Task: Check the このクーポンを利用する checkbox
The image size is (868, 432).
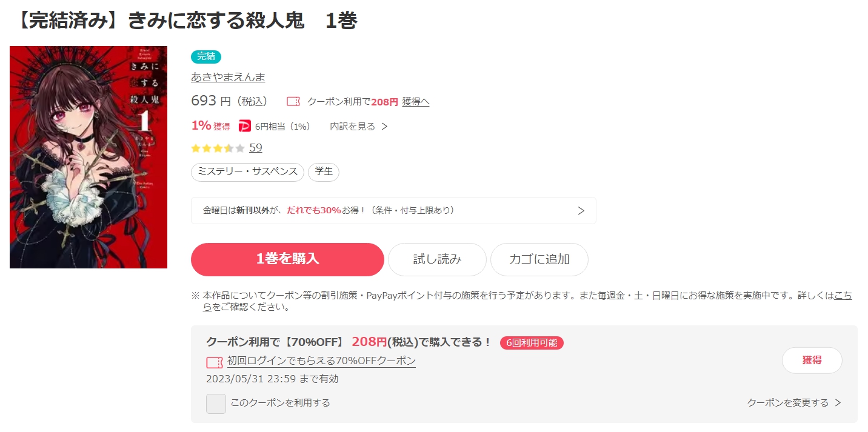Action: [x=216, y=404]
